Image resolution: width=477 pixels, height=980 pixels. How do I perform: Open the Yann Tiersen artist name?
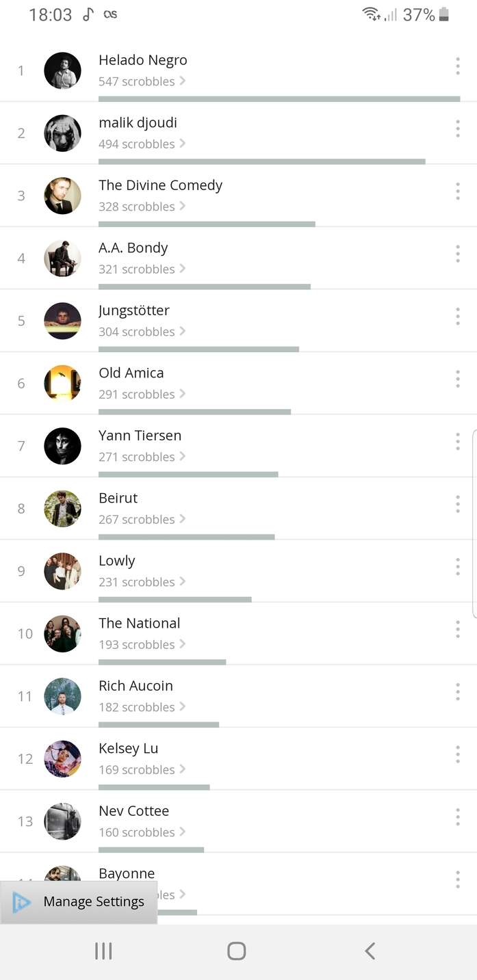pos(140,436)
